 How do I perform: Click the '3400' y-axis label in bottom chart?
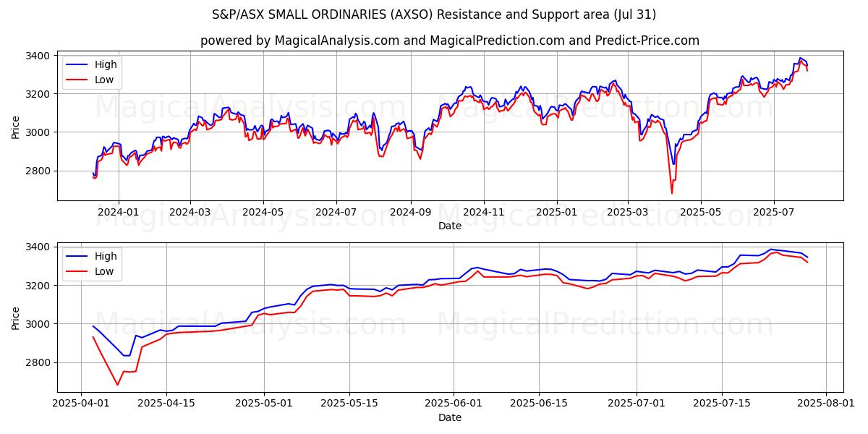(38, 247)
